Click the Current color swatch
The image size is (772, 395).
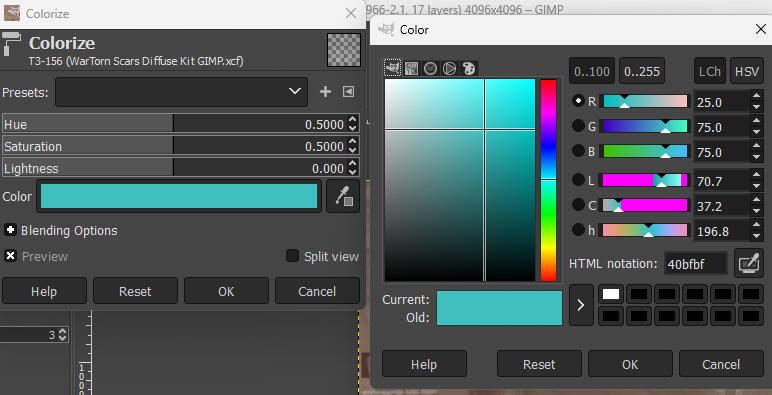coord(499,299)
